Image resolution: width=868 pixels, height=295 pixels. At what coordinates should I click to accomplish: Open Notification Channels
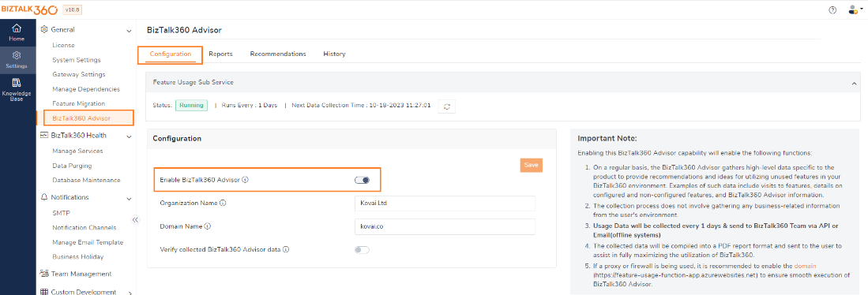point(85,228)
